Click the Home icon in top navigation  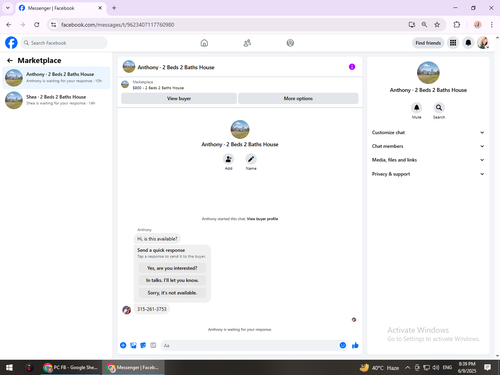204,43
